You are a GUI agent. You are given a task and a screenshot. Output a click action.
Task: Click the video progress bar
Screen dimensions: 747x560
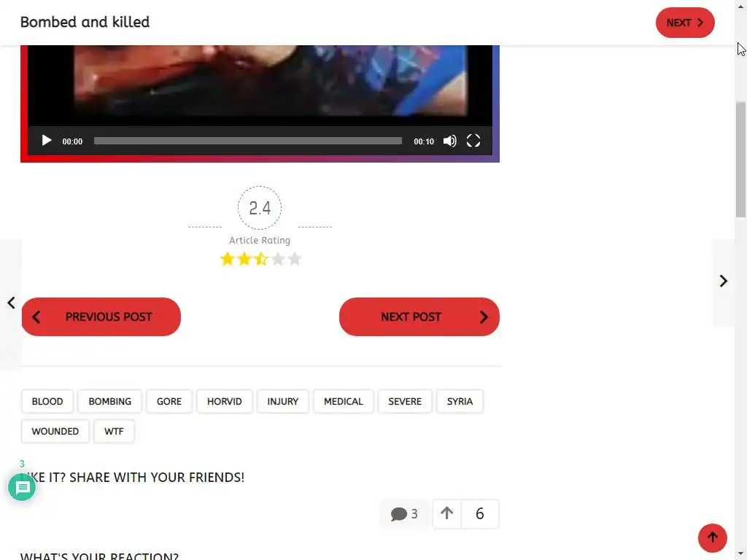pos(248,141)
